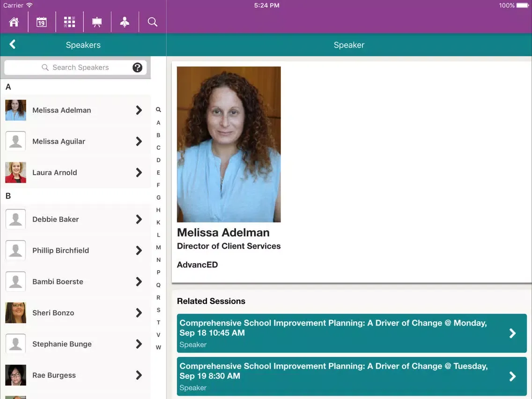Open Phillip Birchfield's chevron

(139, 251)
